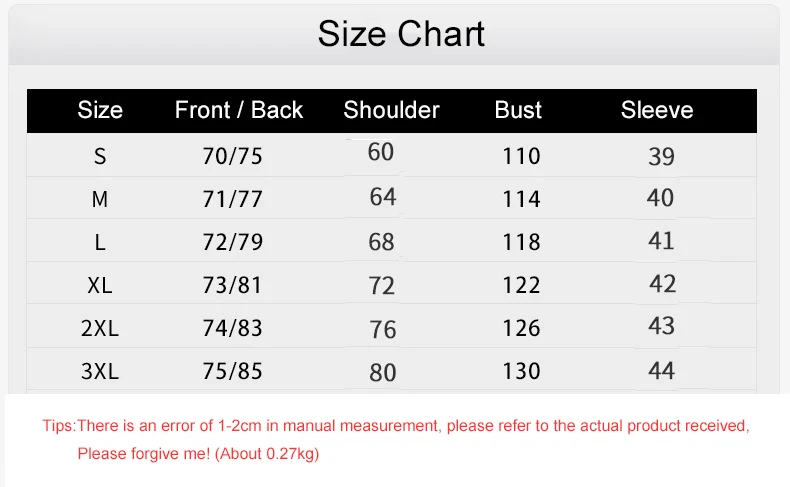
Task: Click the Sleeve column header
Action: [x=657, y=110]
